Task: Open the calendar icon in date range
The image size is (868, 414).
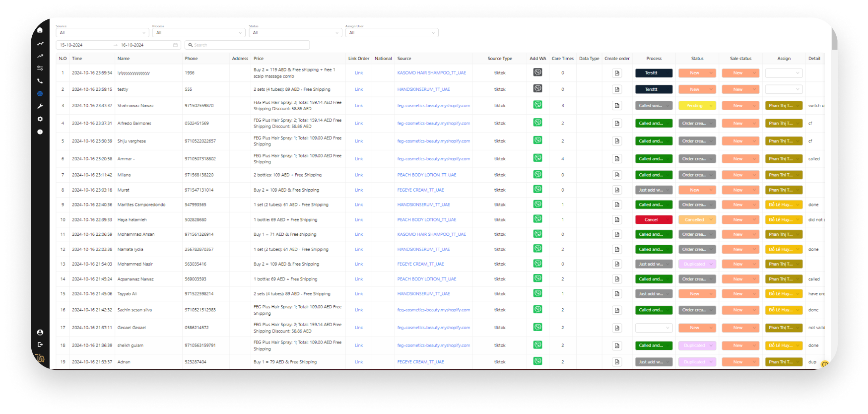Action: point(175,45)
